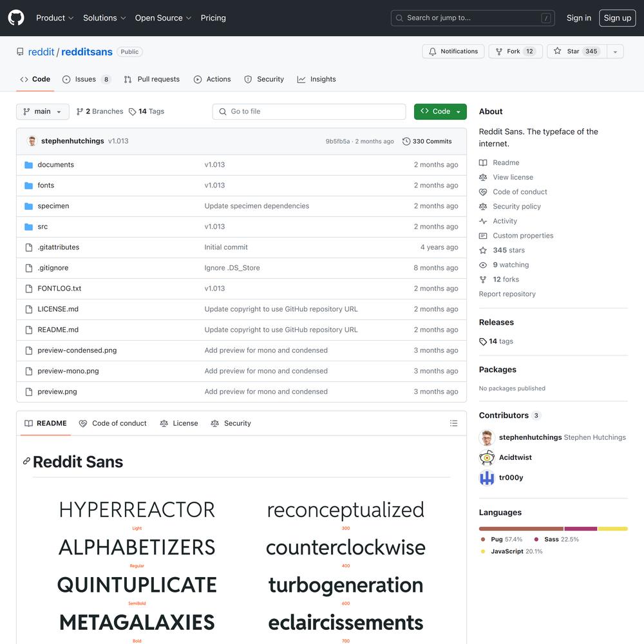644x644 pixels.
Task: Expand the Solutions menu
Action: (x=104, y=17)
